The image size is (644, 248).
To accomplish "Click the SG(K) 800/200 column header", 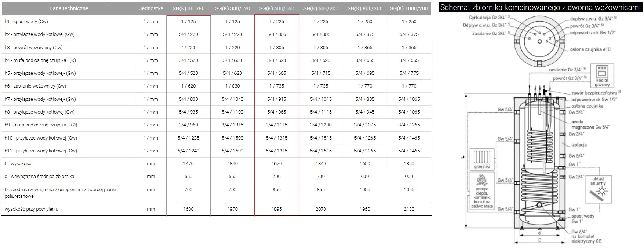I will pos(365,8).
